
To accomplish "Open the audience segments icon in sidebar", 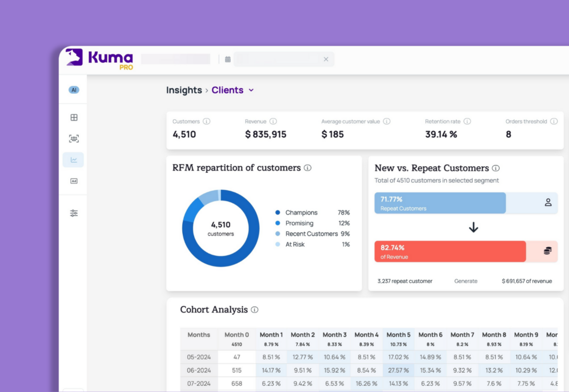I will 74,138.
